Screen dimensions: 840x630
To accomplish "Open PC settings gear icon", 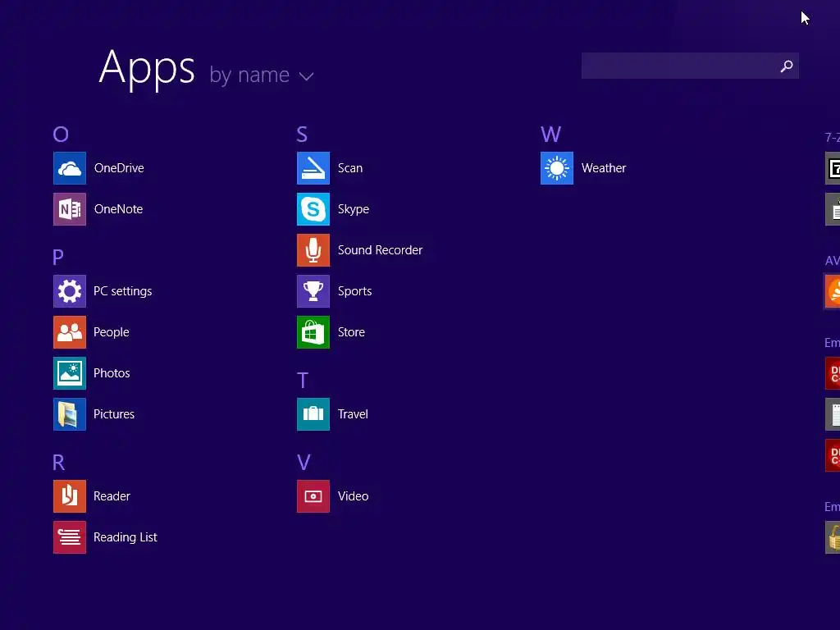I will pos(70,291).
